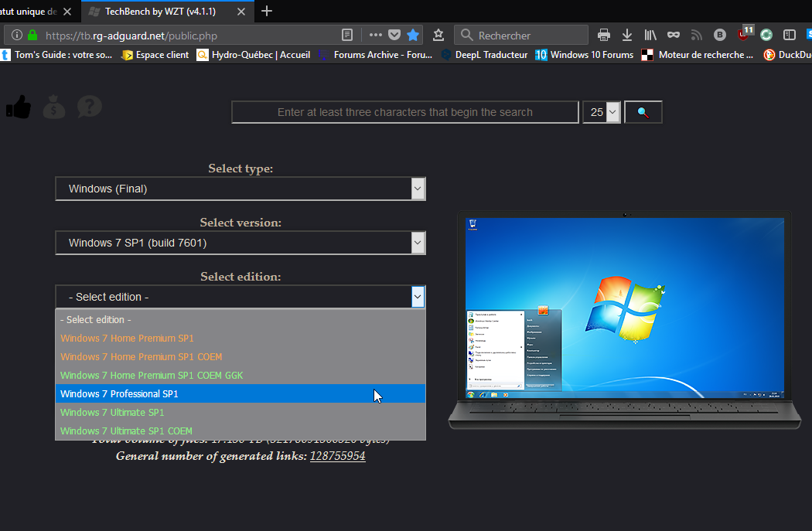
Task: Select Windows 7 Home Premium SP1 COEM
Action: click(x=241, y=357)
